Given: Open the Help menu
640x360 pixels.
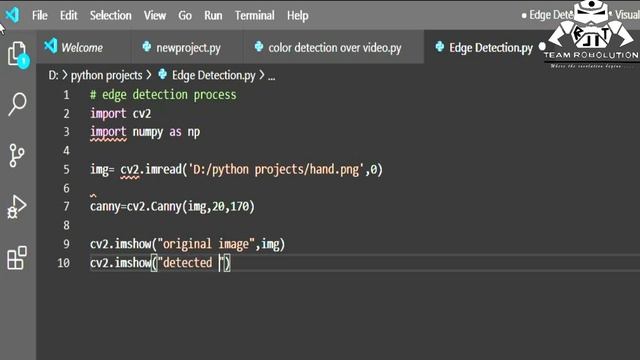Looking at the screenshot, I should click(x=298, y=16).
